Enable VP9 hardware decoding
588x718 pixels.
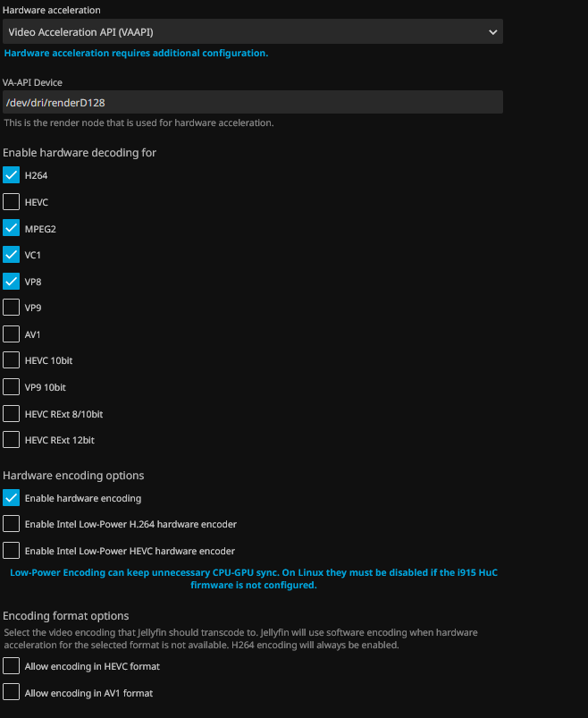(x=12, y=308)
